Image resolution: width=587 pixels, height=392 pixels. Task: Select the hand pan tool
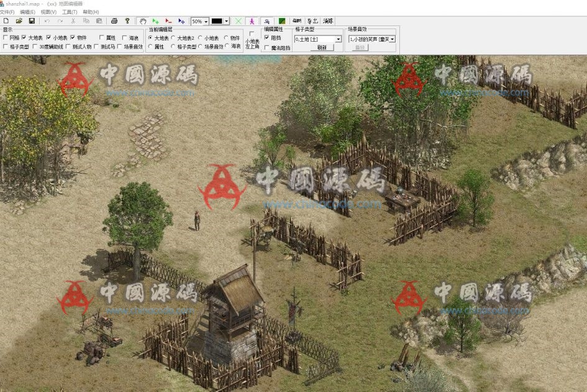142,21
